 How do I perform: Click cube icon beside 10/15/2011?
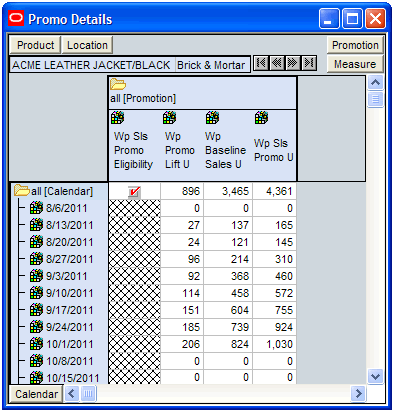(x=36, y=378)
